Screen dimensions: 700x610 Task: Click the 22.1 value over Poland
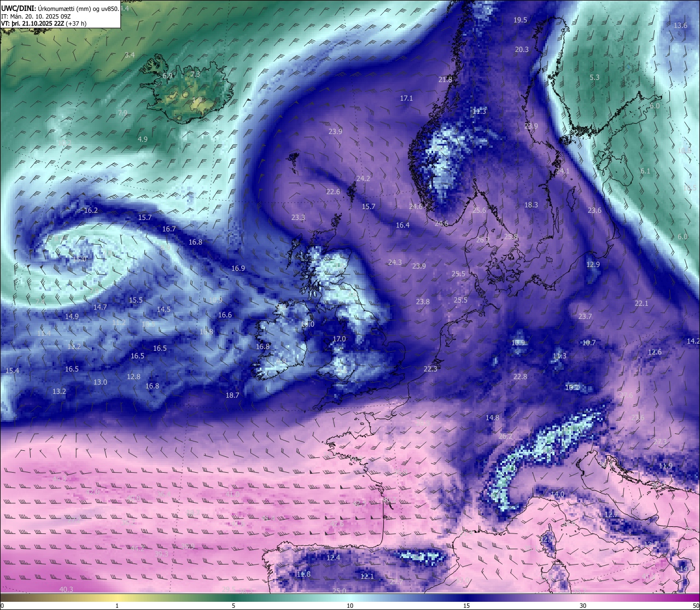(641, 303)
